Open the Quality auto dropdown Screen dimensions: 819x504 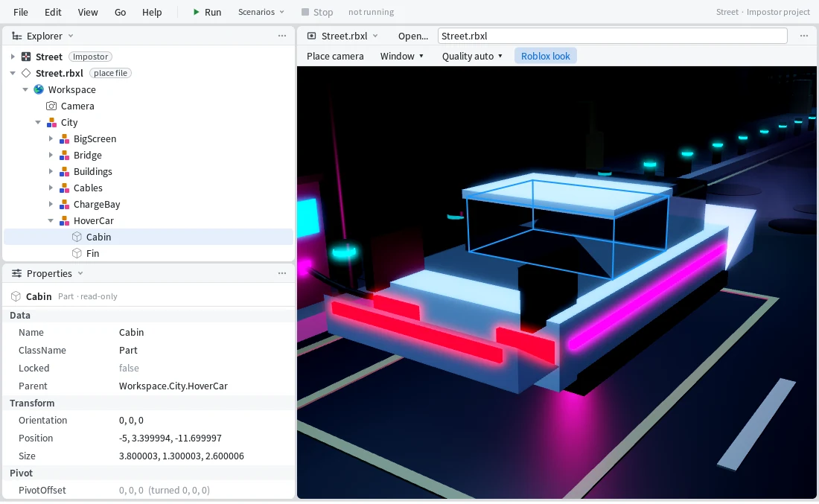point(472,56)
